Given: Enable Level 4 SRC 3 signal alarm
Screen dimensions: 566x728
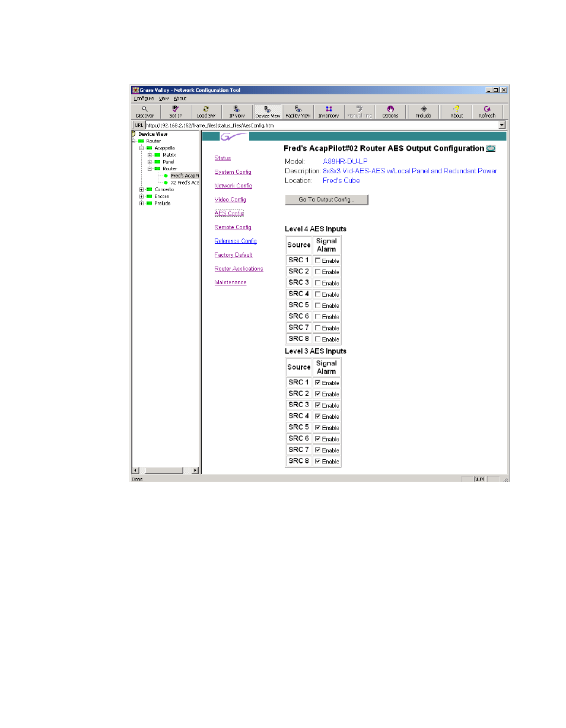Looking at the screenshot, I should click(318, 283).
